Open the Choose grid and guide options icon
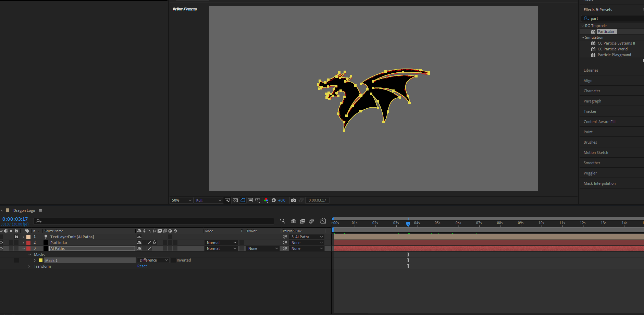Viewport: 644px width, 315px height. point(258,200)
